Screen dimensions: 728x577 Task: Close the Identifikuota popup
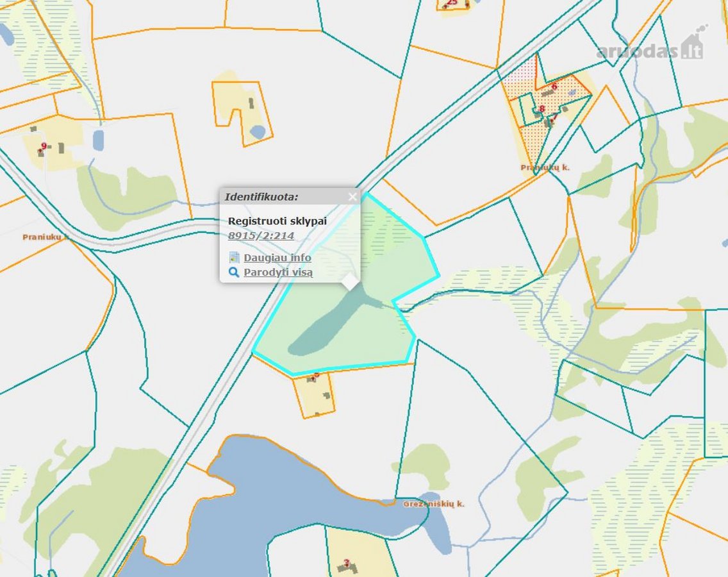[x=352, y=197]
